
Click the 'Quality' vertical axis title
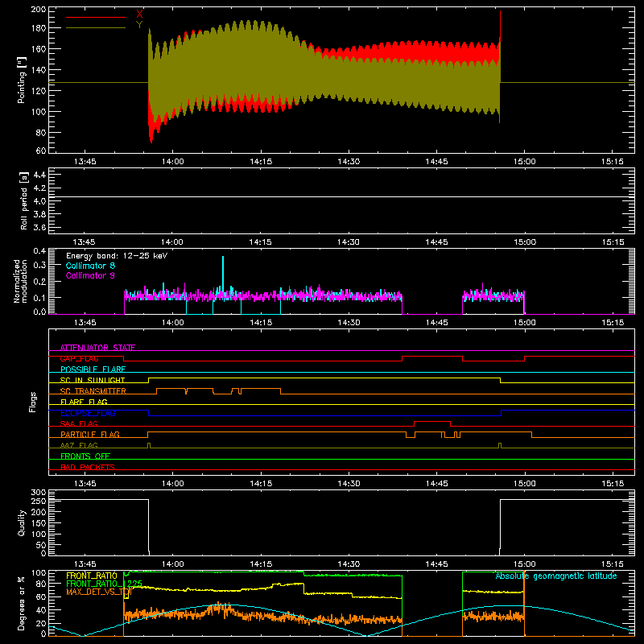pos(22,522)
